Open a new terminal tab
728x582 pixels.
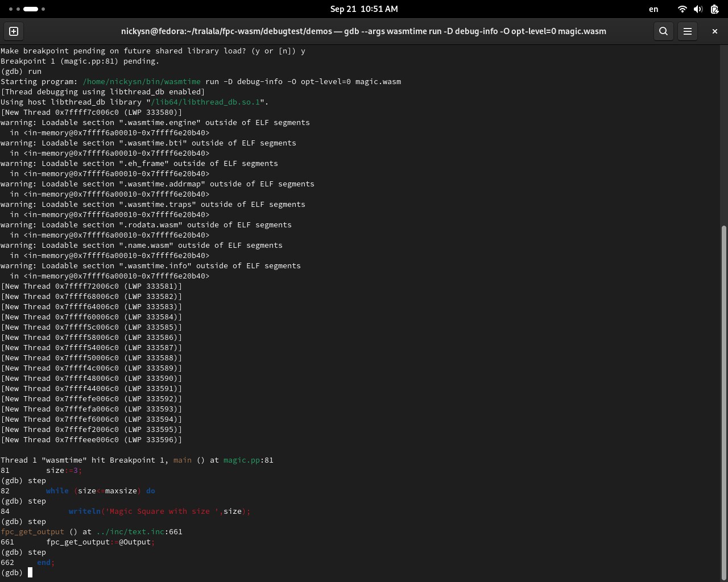click(14, 31)
